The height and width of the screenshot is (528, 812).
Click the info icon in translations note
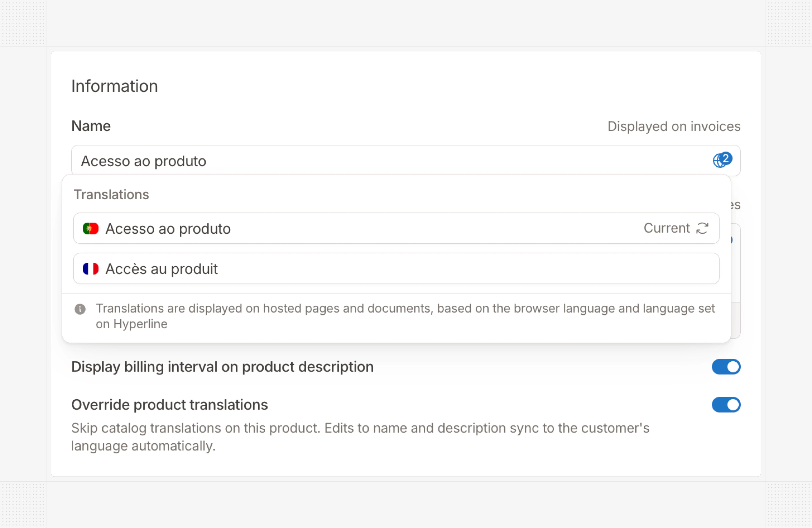[80, 309]
